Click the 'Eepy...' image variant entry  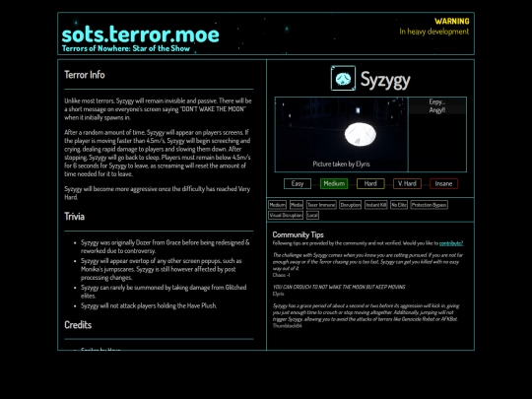click(437, 101)
